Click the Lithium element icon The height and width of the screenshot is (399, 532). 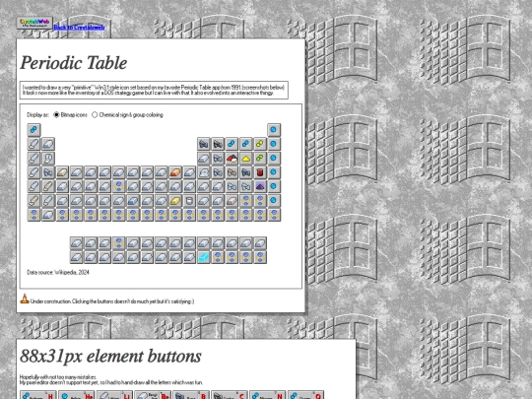click(x=33, y=144)
